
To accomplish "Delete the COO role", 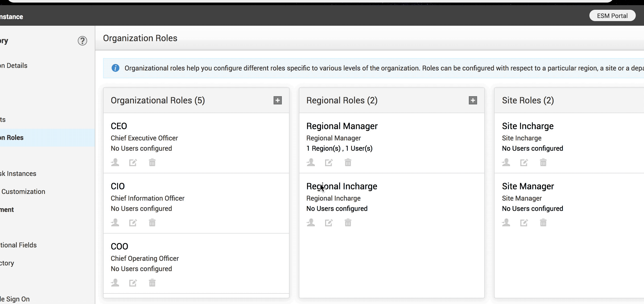I will (152, 283).
